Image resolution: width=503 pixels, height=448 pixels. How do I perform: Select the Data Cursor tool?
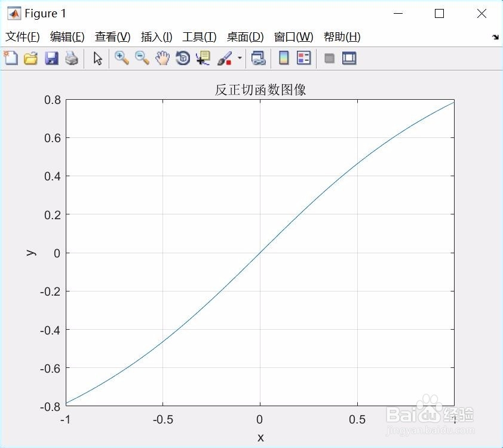(203, 59)
